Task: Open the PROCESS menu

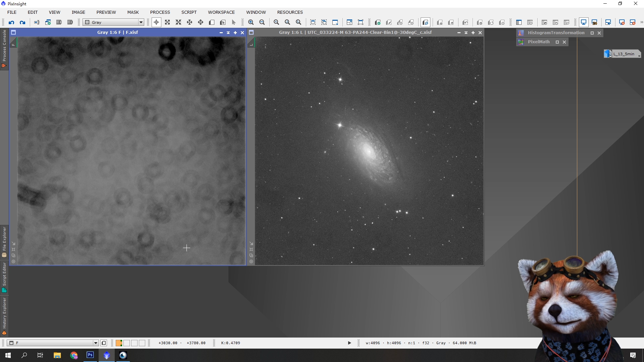Action: tap(160, 12)
